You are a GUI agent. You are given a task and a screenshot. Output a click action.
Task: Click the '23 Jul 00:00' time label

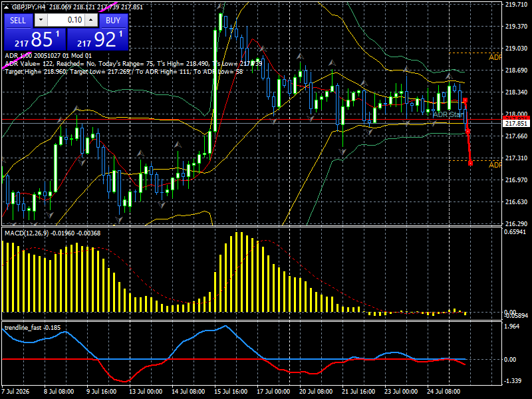coord(401,392)
